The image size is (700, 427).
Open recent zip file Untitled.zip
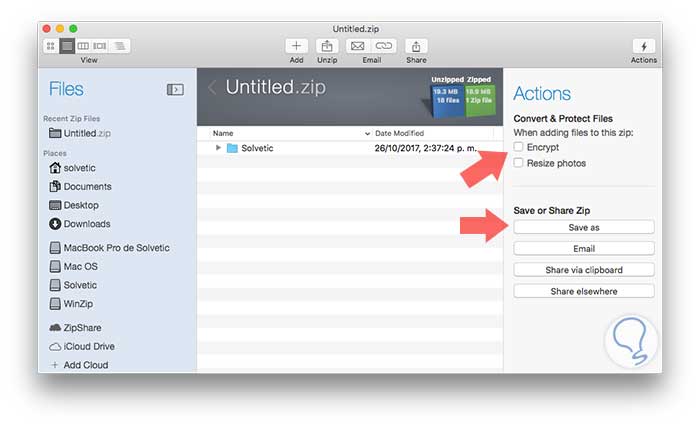80,133
